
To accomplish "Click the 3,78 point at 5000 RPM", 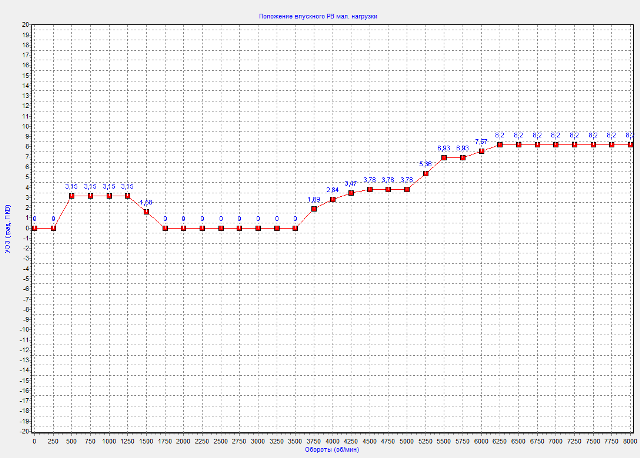I will tap(407, 189).
